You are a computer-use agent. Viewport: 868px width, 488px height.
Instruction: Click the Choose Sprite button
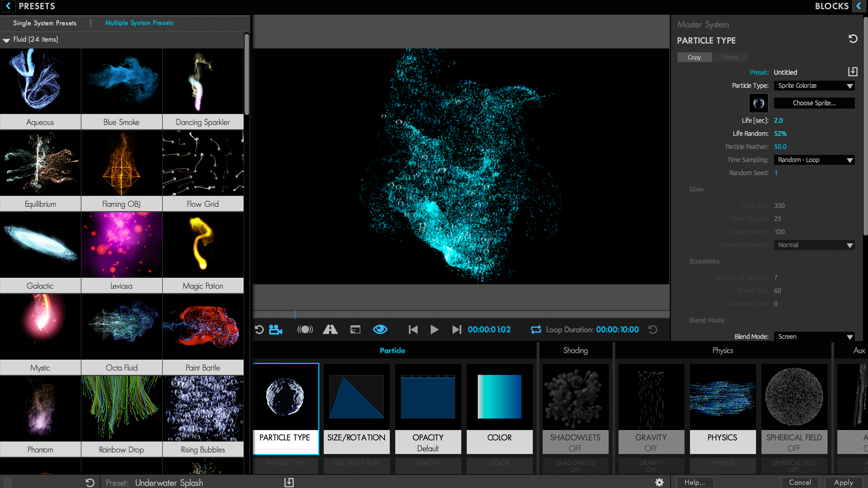point(813,103)
